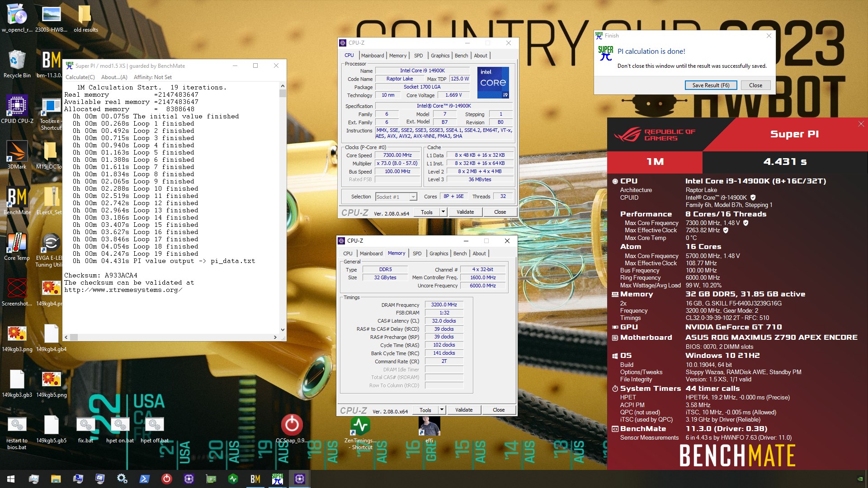Run the fix.bat file
Image resolution: width=868 pixels, height=488 pixels.
[x=85, y=429]
